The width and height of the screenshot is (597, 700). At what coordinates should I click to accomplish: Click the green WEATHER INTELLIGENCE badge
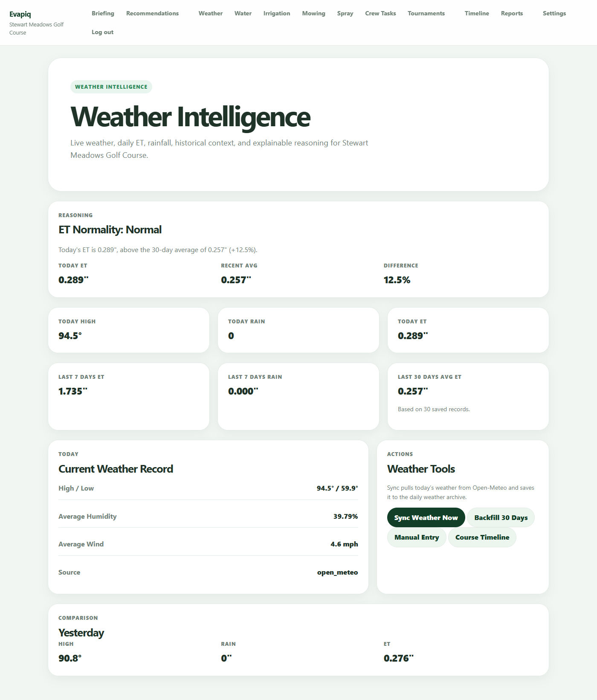pos(111,87)
